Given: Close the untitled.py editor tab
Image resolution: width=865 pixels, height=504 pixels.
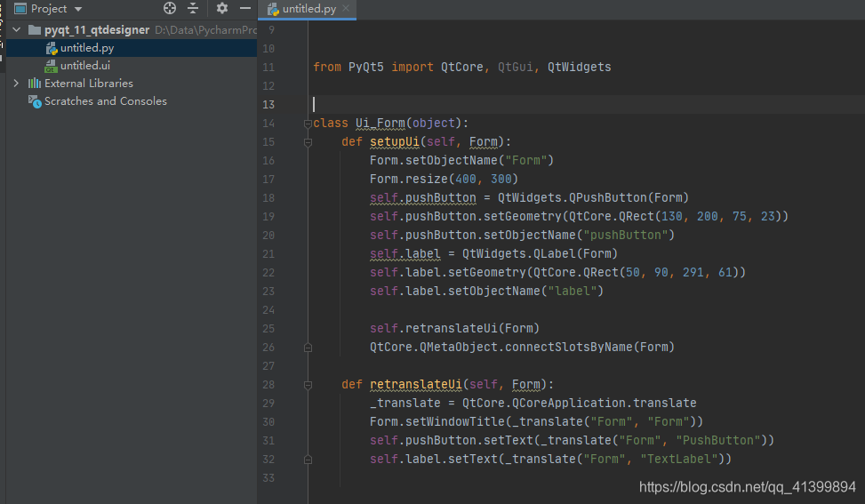Looking at the screenshot, I should pos(346,8).
